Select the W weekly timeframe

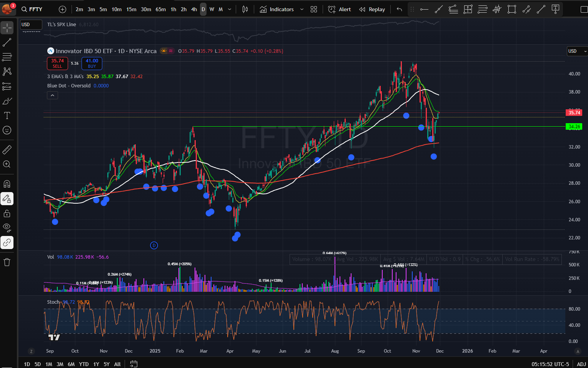(x=212, y=9)
